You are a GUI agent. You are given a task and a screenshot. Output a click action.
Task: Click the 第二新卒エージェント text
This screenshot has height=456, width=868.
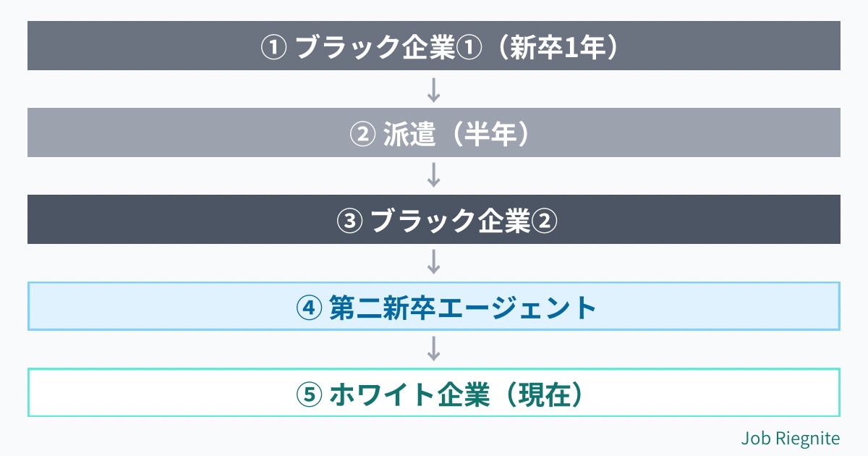point(463,308)
